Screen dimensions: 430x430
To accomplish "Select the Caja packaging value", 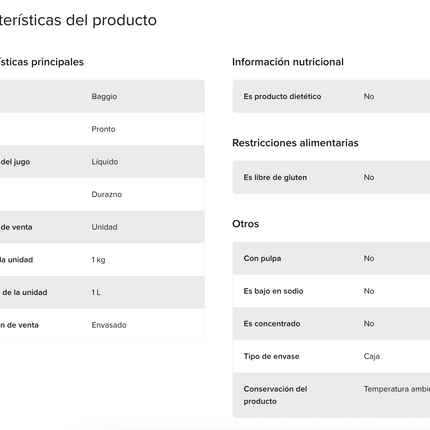I will [x=372, y=356].
